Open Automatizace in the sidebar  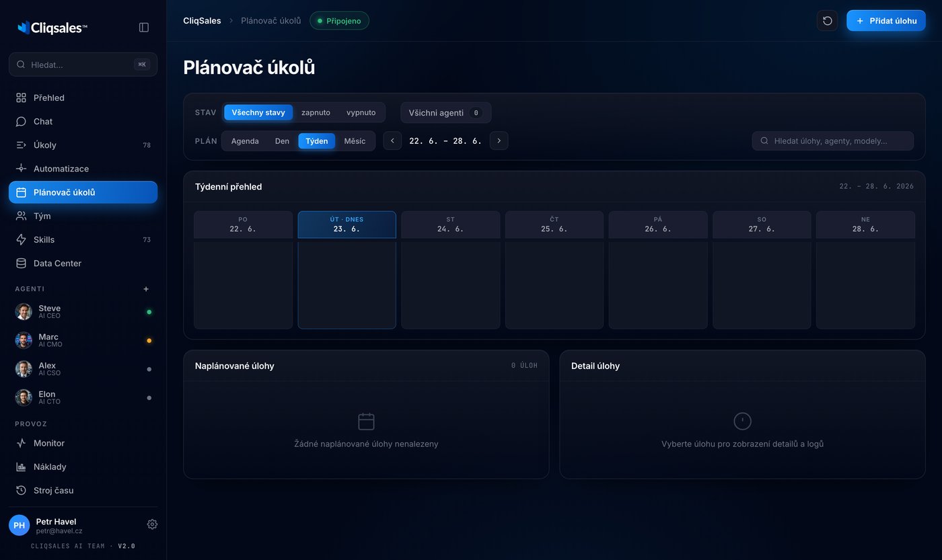pos(83,169)
